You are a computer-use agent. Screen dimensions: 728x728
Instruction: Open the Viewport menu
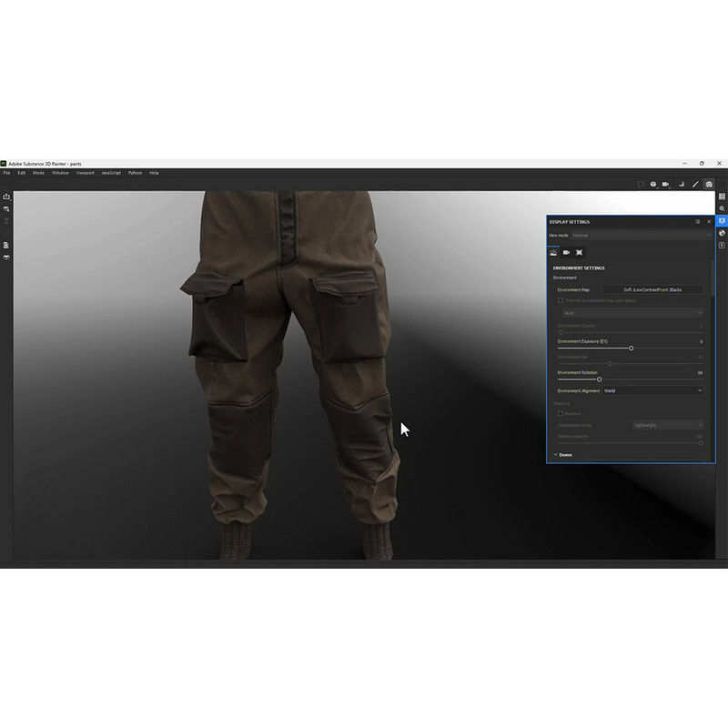(85, 172)
